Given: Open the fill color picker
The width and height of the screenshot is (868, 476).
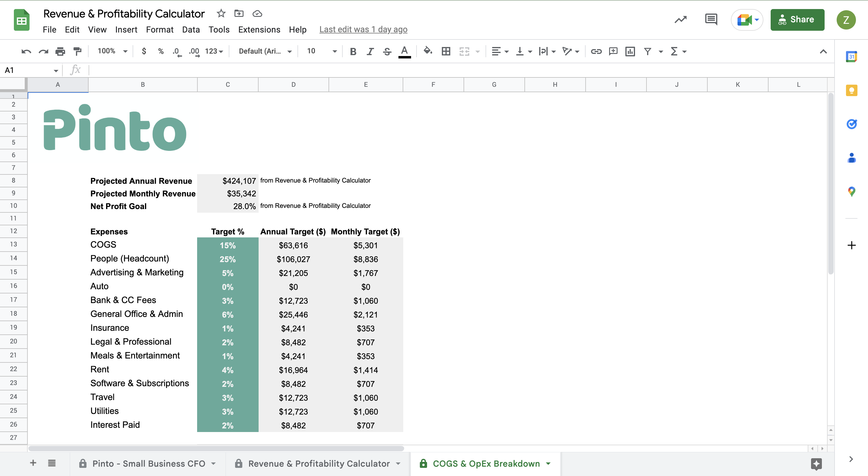Looking at the screenshot, I should 428,51.
